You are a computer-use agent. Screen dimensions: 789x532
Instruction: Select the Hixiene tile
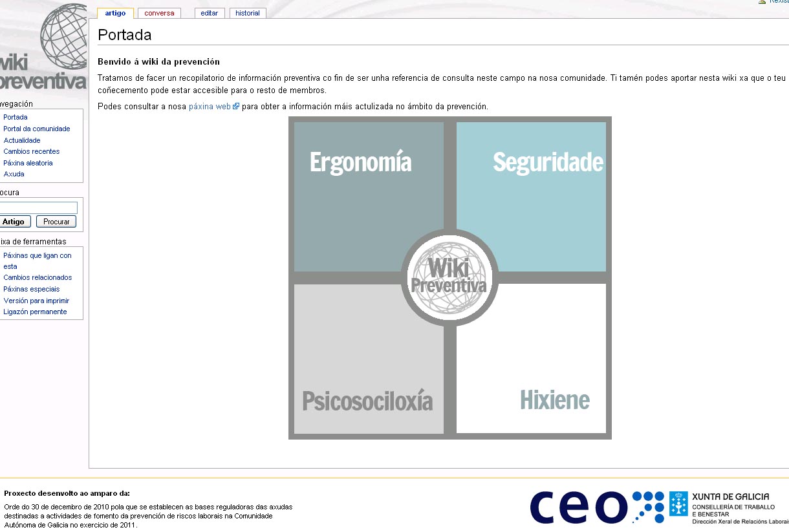point(531,358)
